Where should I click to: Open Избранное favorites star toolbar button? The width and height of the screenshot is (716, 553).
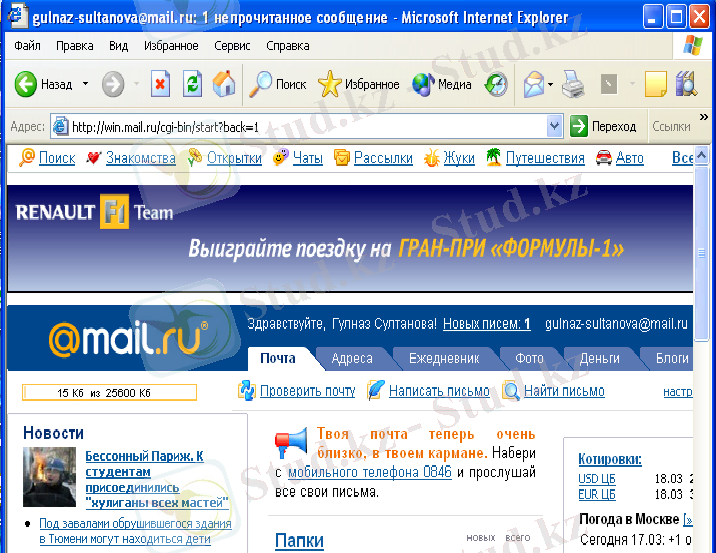(358, 84)
